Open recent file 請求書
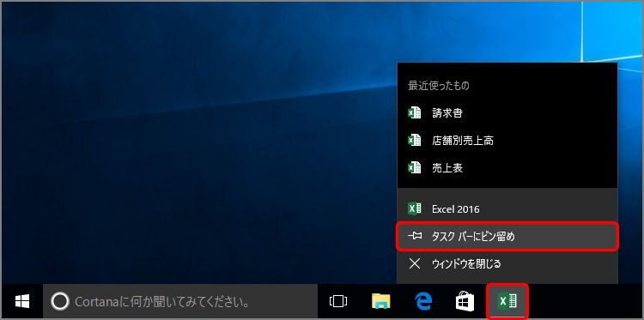Viewport: 644px width, 320px height. coord(507,113)
